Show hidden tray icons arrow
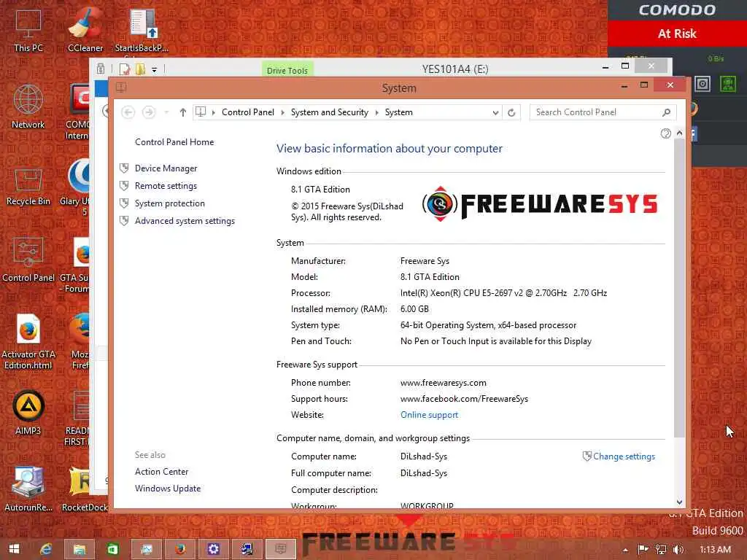 click(625, 550)
